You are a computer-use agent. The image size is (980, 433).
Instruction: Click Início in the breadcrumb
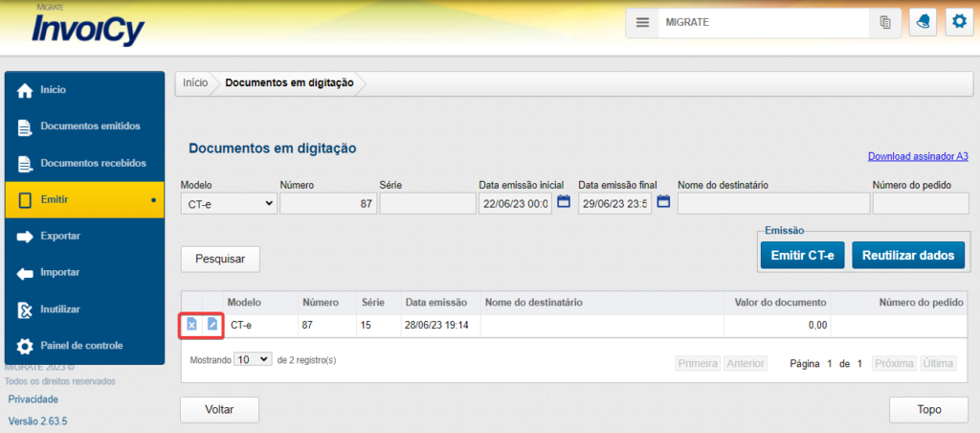(x=195, y=83)
